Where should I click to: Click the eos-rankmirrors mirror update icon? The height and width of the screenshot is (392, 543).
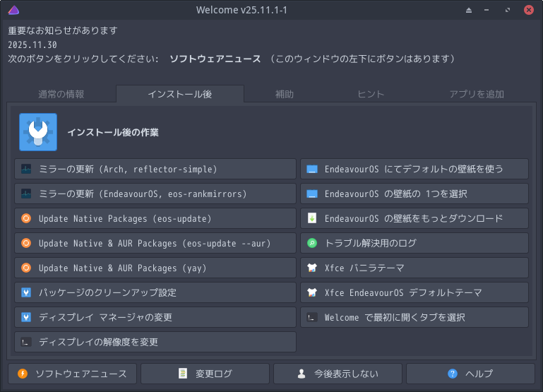pos(26,194)
